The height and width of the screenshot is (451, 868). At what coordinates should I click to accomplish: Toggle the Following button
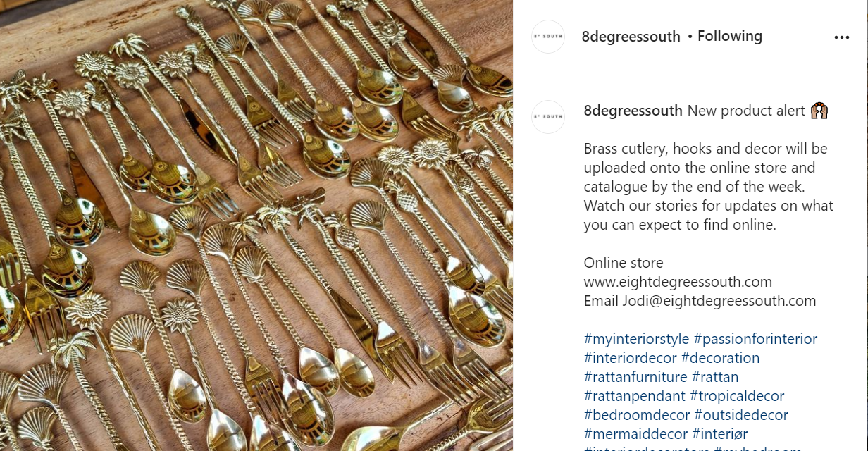pyautogui.click(x=730, y=36)
